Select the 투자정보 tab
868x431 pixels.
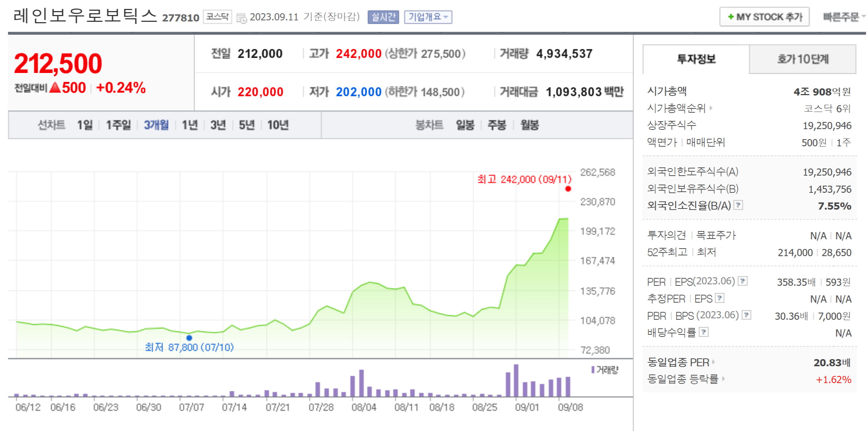click(696, 59)
